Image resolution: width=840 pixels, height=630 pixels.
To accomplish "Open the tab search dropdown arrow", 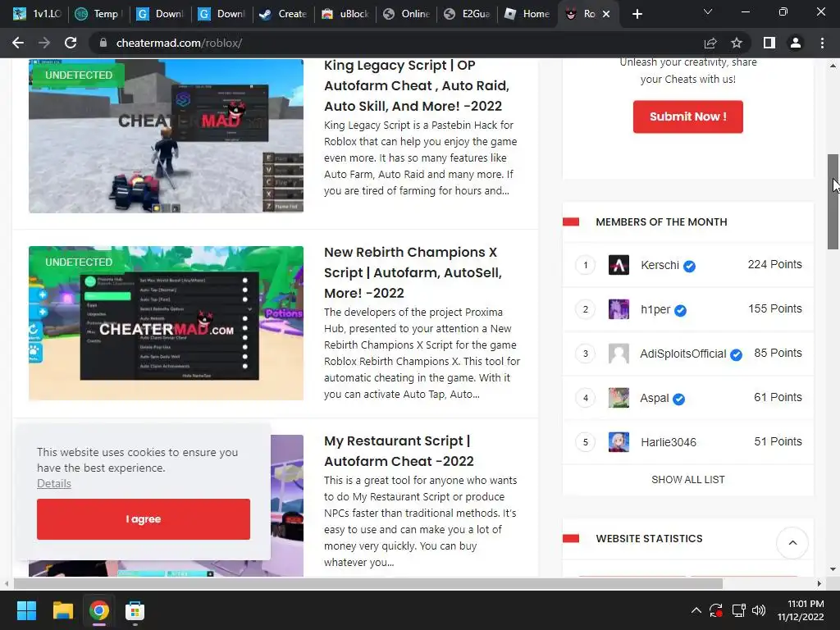I will [708, 11].
